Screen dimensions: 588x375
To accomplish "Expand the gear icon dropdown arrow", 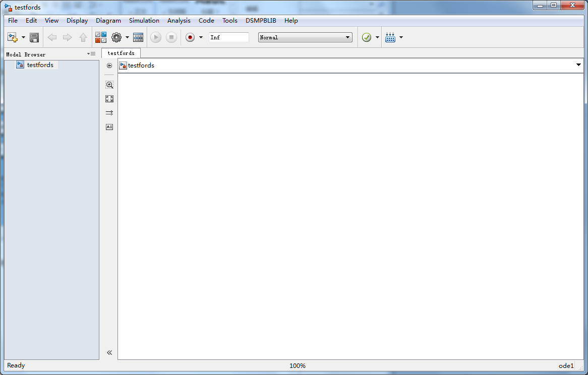I will (127, 37).
